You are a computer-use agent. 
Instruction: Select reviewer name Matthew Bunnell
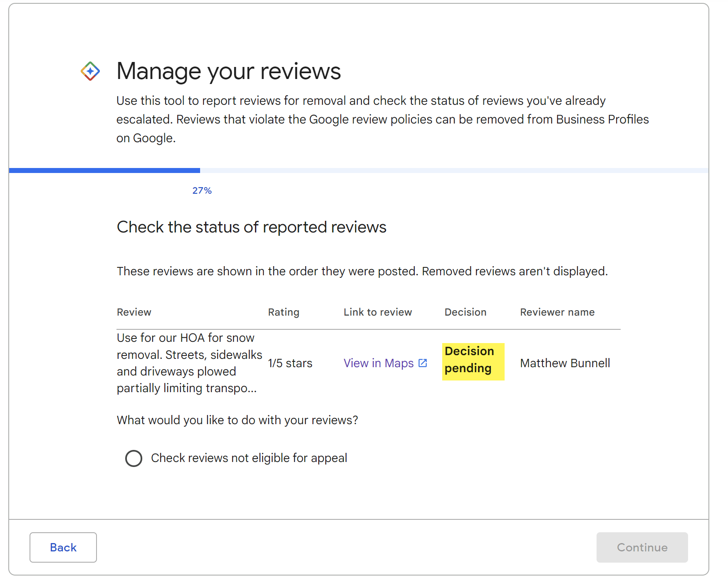pos(565,363)
